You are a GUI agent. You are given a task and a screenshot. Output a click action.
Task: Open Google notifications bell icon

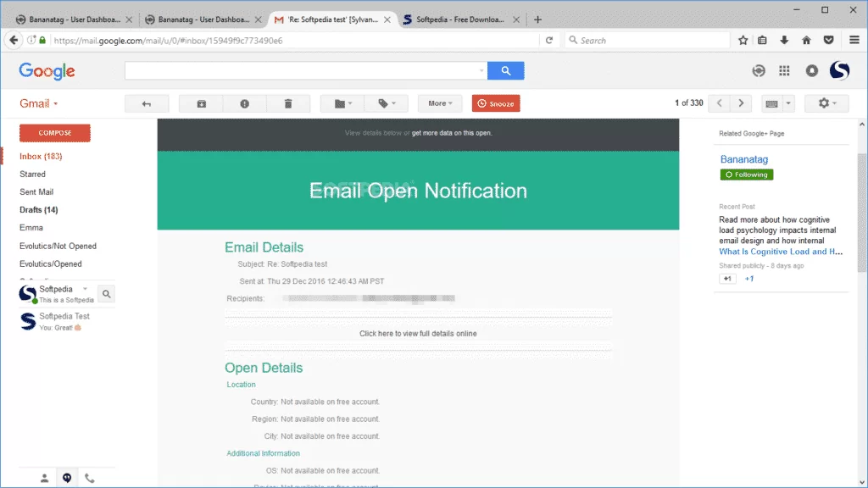tap(811, 71)
